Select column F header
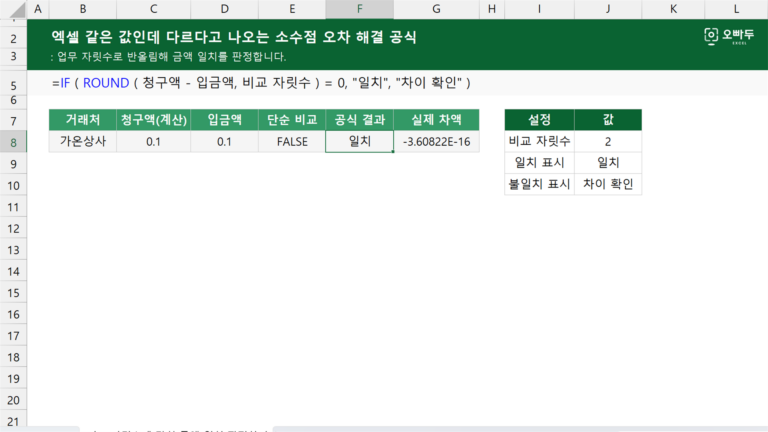The width and height of the screenshot is (768, 432). pyautogui.click(x=360, y=9)
